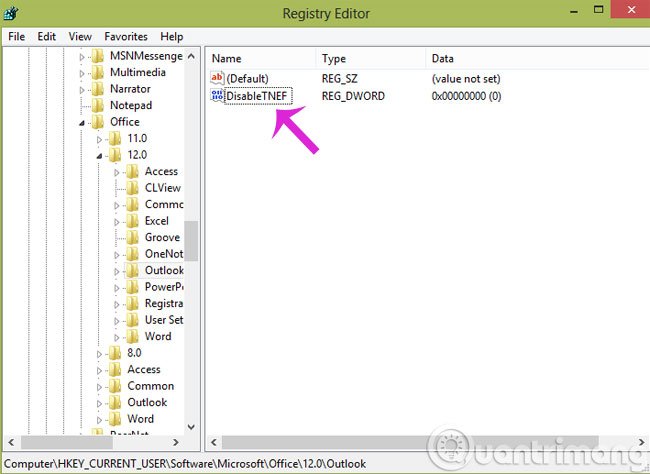Click the tree pane scroll down arrow
This screenshot has width=650, height=474.
[x=191, y=427]
